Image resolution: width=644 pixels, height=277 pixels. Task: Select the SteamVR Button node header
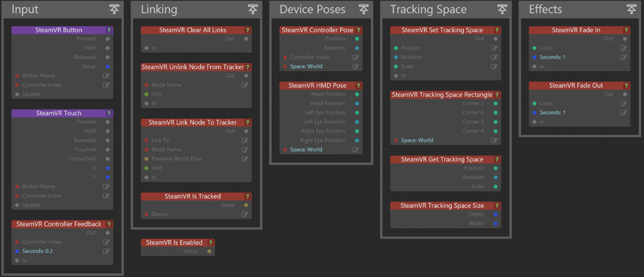tap(62, 30)
